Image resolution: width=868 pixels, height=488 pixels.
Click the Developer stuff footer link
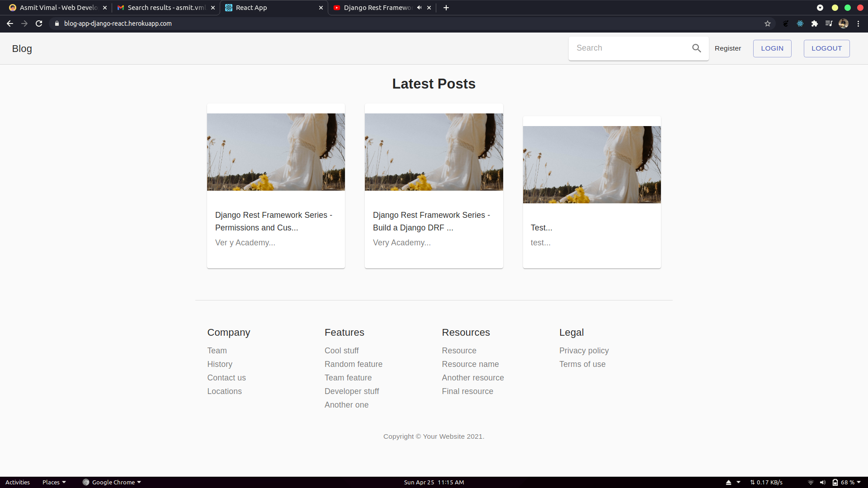pyautogui.click(x=352, y=391)
